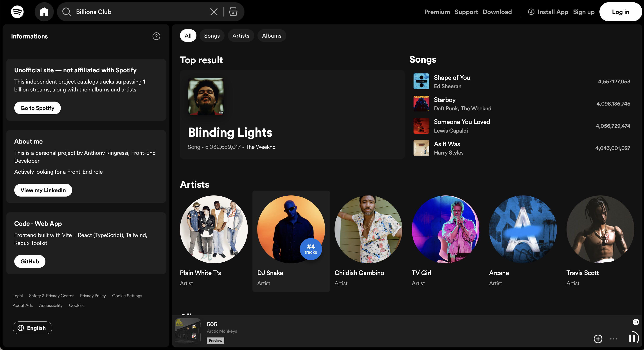Go to home via the house icon
The height and width of the screenshot is (350, 644).
[x=44, y=11]
